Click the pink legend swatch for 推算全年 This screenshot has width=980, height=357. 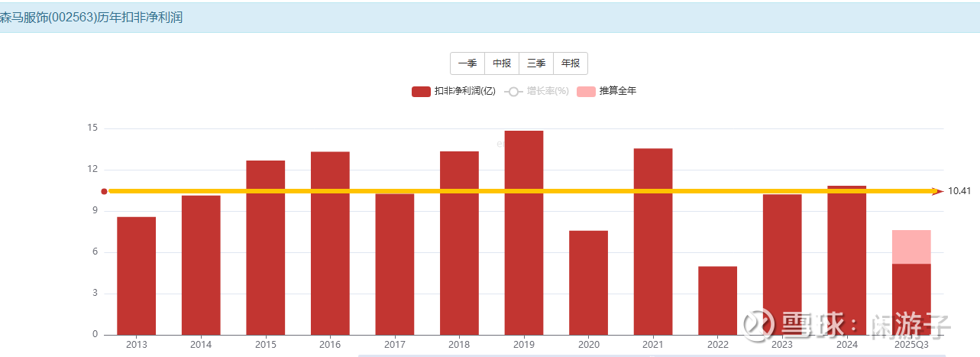(586, 92)
